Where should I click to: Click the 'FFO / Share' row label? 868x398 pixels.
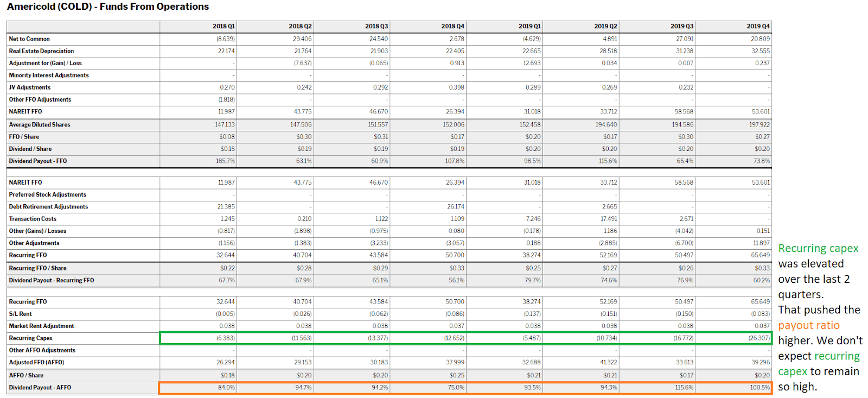coord(24,137)
